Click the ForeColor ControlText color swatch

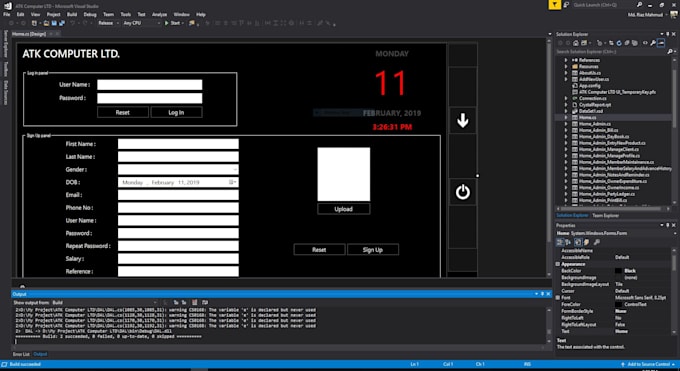pyautogui.click(x=618, y=304)
